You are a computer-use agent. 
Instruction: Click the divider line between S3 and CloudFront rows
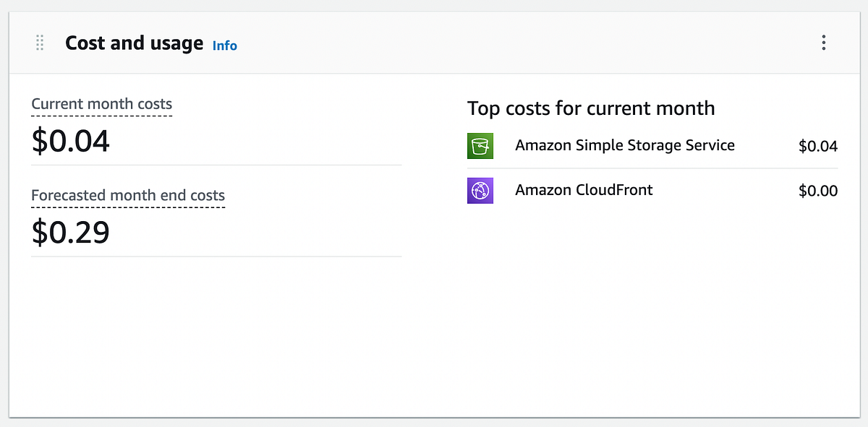tap(651, 168)
